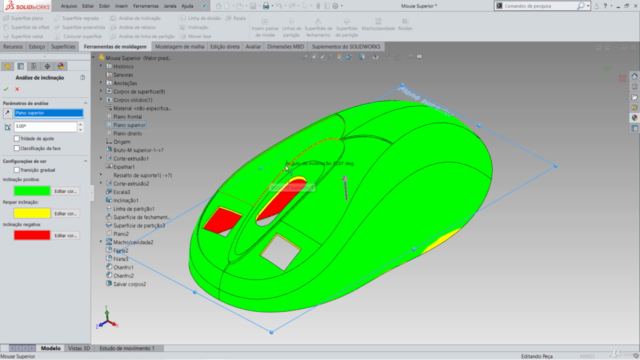Click the search magnifier icon
Screen dimensions: 640x360
point(581,6)
